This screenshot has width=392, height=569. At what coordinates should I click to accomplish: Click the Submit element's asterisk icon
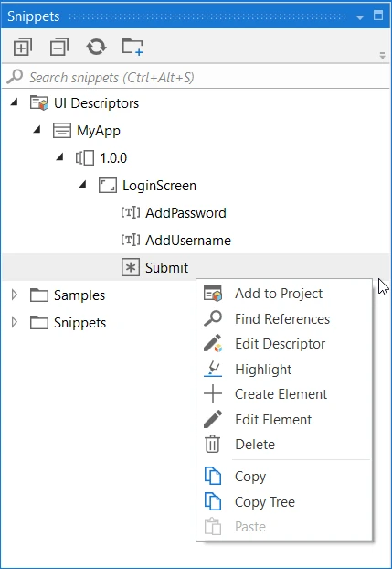(x=131, y=267)
